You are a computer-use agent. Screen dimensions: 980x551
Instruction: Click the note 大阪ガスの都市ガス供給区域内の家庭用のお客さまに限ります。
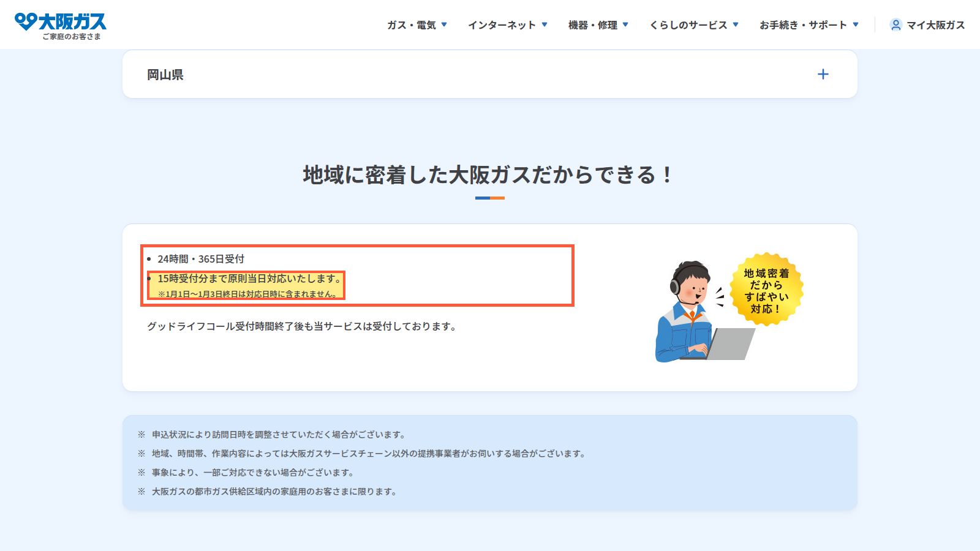point(274,492)
